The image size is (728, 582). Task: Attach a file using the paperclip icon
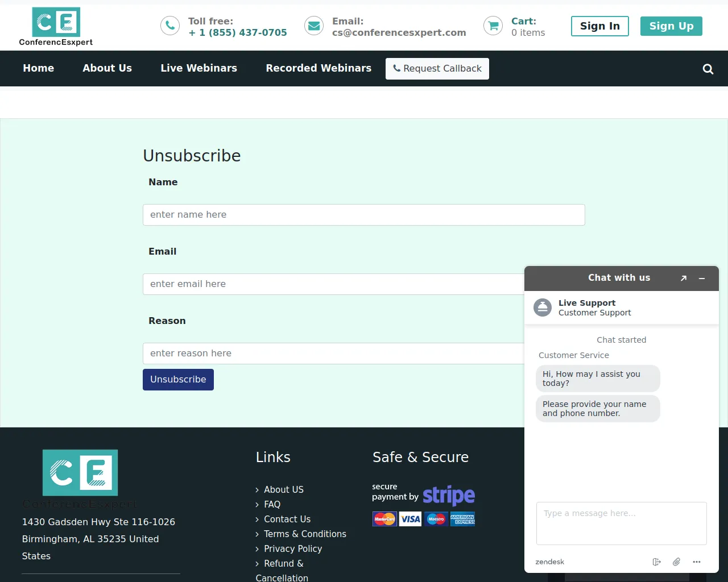(676, 562)
